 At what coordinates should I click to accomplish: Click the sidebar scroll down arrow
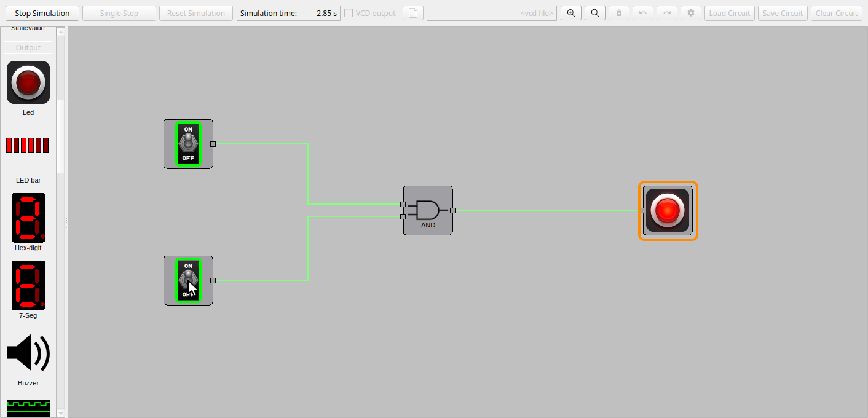tap(60, 414)
